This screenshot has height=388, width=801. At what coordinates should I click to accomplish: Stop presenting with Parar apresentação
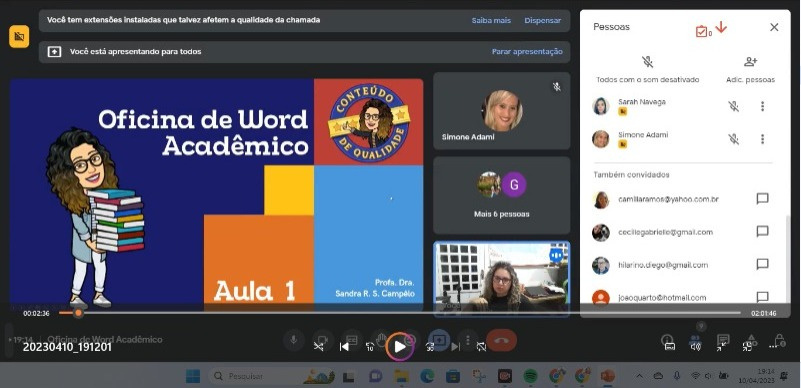coord(527,52)
